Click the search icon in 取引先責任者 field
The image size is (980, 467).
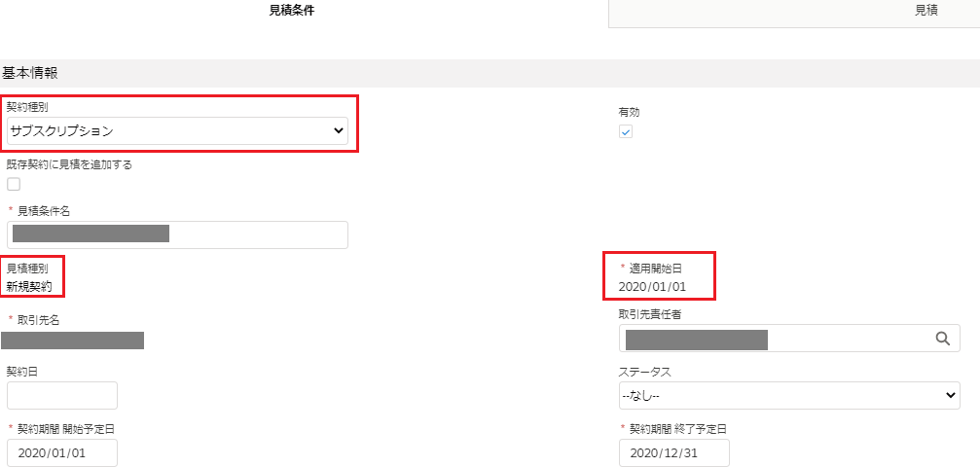942,339
